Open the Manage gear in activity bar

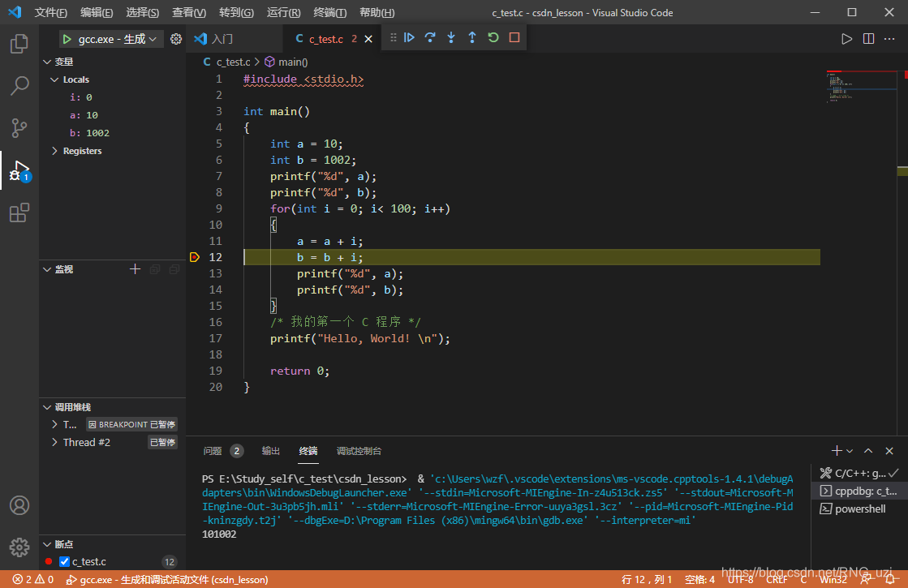[19, 547]
